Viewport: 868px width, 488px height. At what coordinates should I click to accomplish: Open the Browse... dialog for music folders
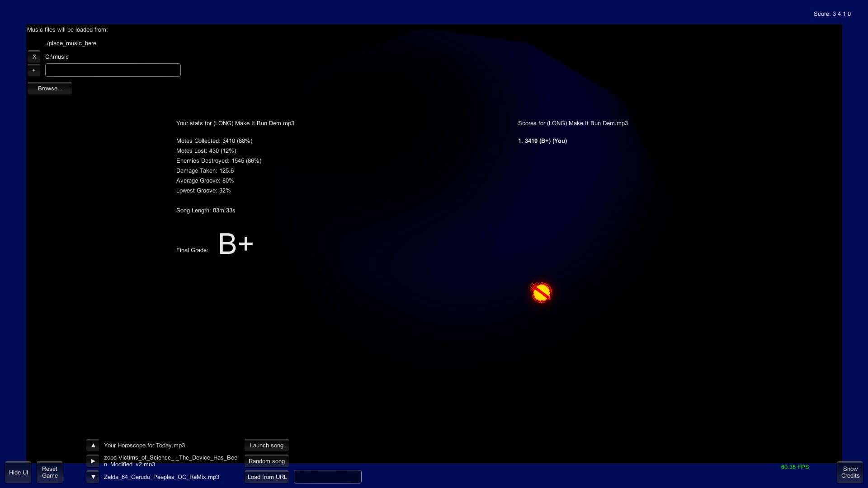(49, 88)
